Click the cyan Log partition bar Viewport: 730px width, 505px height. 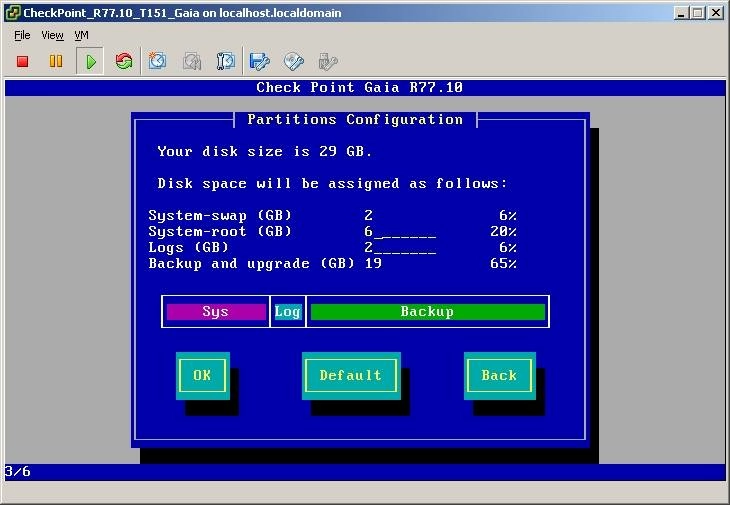point(288,311)
